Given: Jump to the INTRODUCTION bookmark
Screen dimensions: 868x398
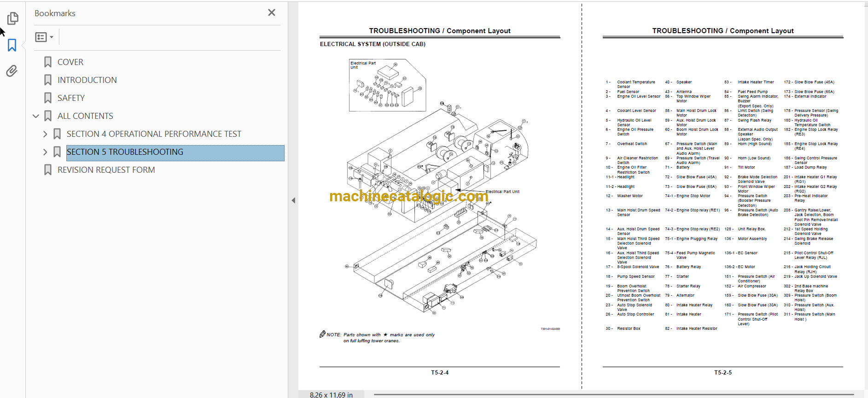Looking at the screenshot, I should pyautogui.click(x=87, y=80).
